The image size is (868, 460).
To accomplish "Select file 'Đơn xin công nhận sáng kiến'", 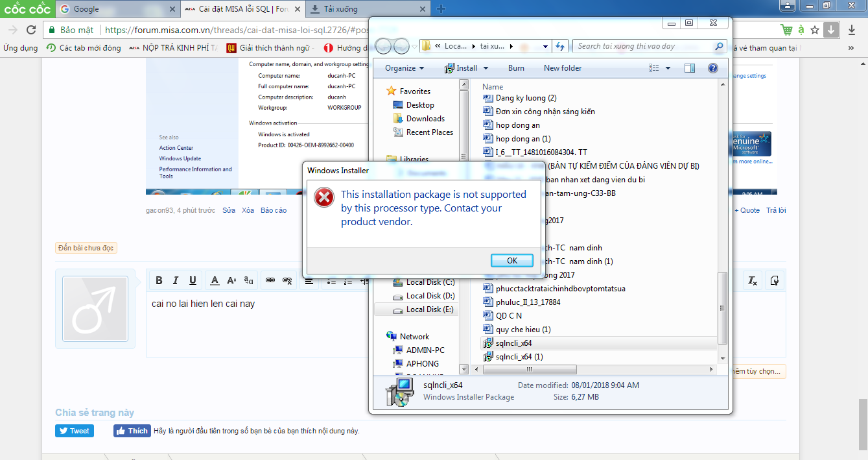I will click(539, 112).
